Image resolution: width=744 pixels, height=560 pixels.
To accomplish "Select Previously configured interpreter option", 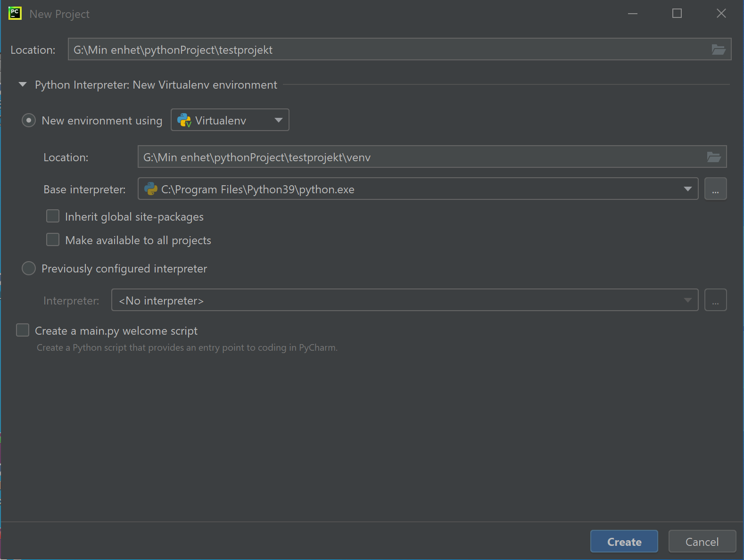I will [x=29, y=268].
